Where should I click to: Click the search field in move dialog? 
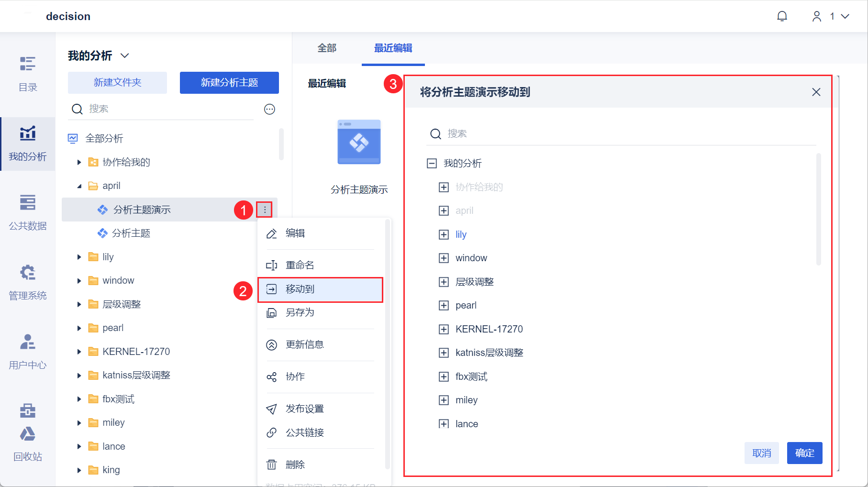tap(622, 134)
